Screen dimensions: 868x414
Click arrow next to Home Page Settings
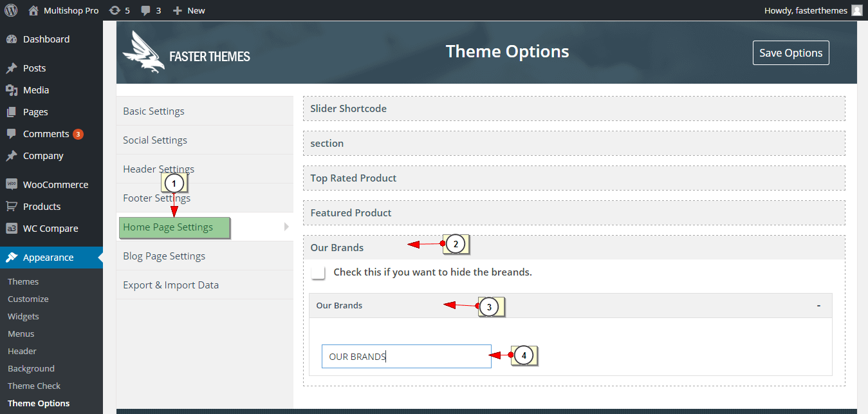287,227
